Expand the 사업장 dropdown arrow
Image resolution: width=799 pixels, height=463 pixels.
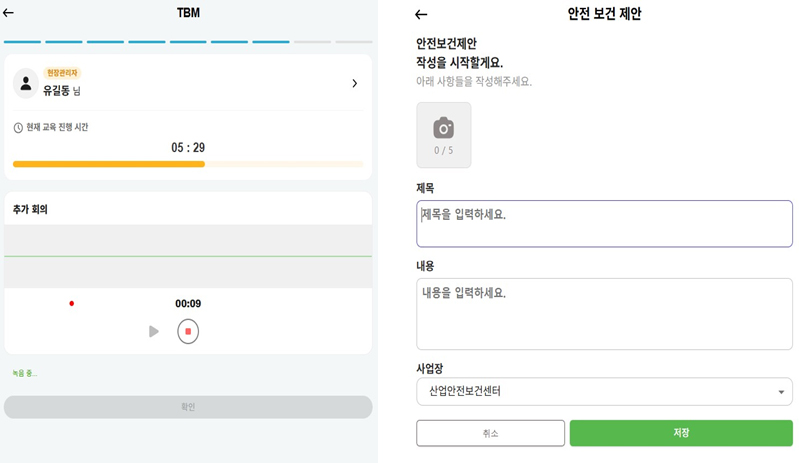pyautogui.click(x=781, y=392)
